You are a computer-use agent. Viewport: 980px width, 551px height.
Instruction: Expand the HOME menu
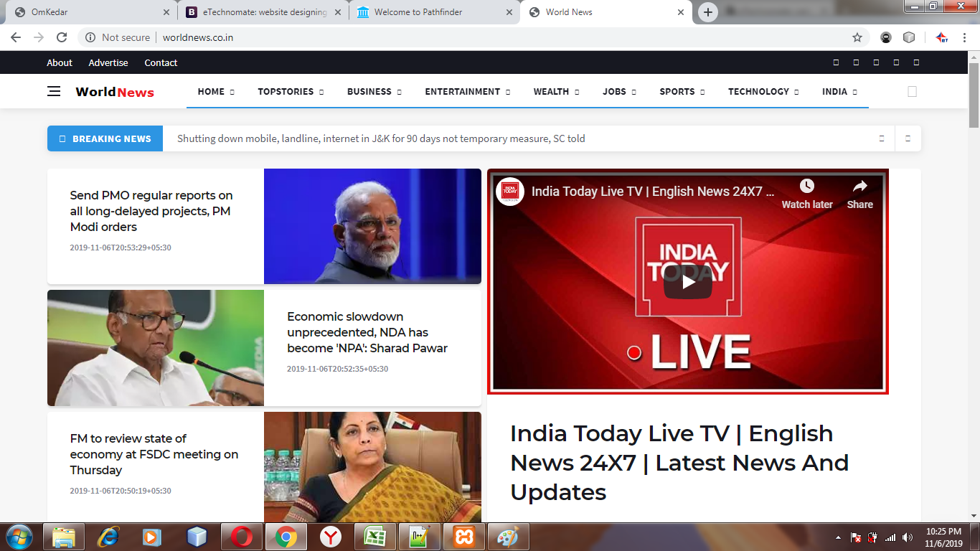(x=216, y=91)
